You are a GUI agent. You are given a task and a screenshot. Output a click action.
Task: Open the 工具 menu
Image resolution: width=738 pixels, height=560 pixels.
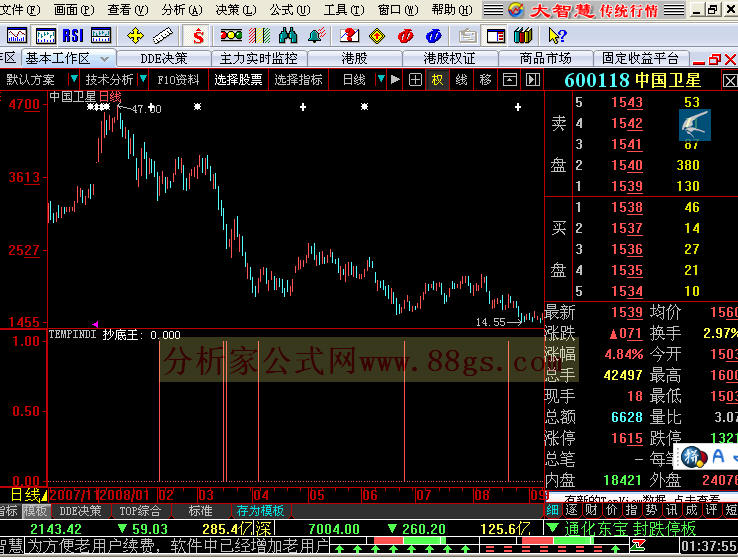[x=344, y=9]
